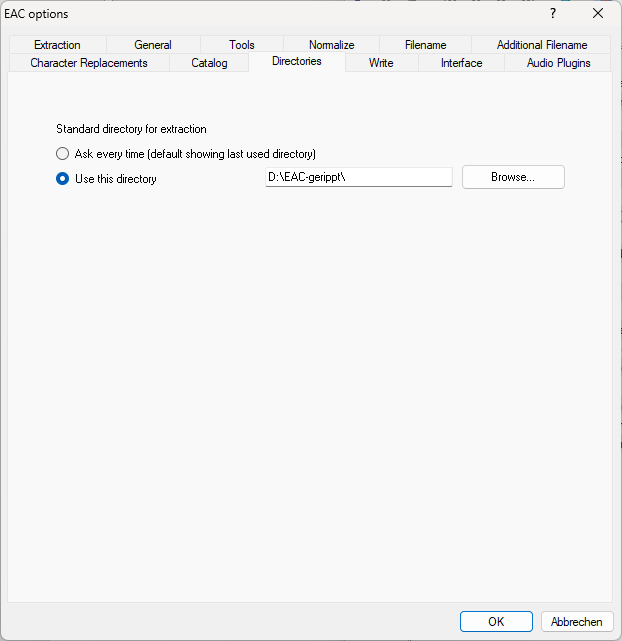
Task: Choose "Use this directory" radio option
Action: pyautogui.click(x=63, y=179)
